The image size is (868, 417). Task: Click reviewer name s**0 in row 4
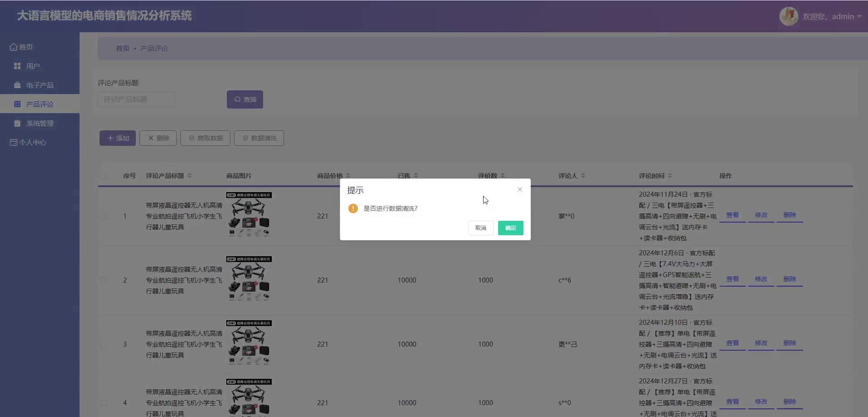click(x=565, y=403)
